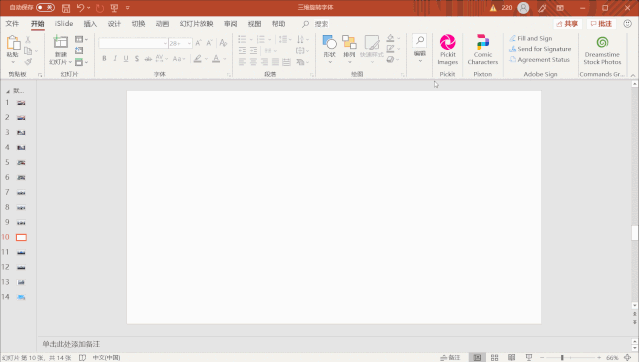Open the slide Layout dropdown
The width and height of the screenshot is (639, 362).
coord(81,39)
